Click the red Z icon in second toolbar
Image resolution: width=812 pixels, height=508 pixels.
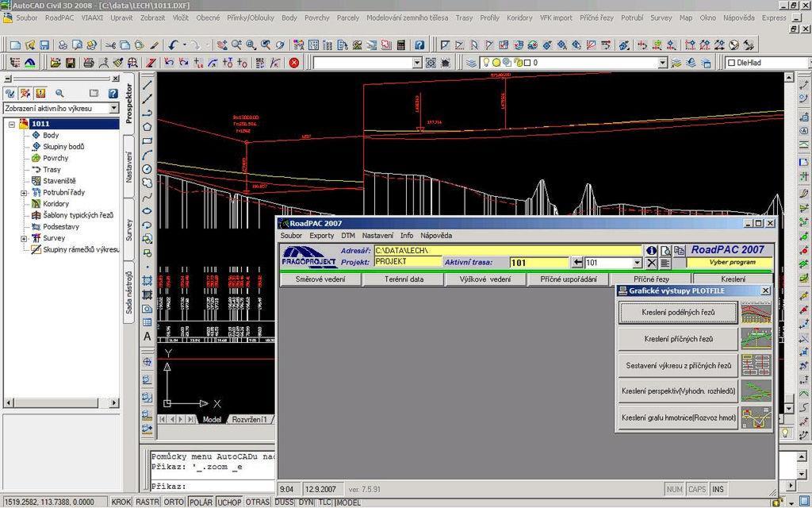[151, 63]
